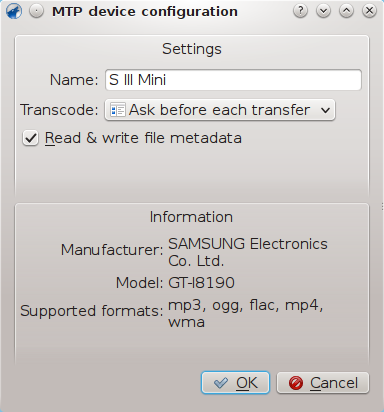
Task: Click the Information group heading
Action: [191, 217]
